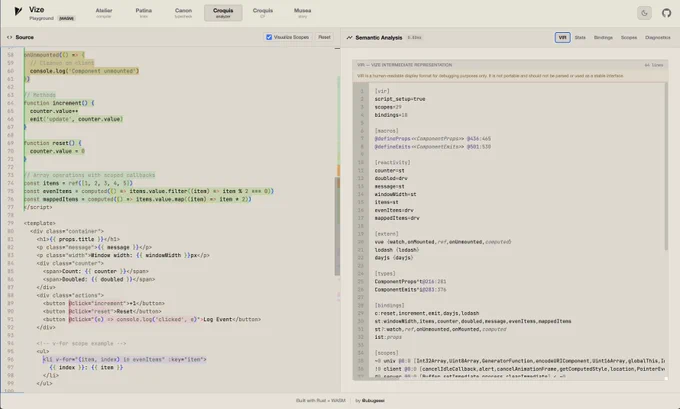This screenshot has height=409, width=680.
Task: Click the 'function reset()' line
Action: click(52, 143)
